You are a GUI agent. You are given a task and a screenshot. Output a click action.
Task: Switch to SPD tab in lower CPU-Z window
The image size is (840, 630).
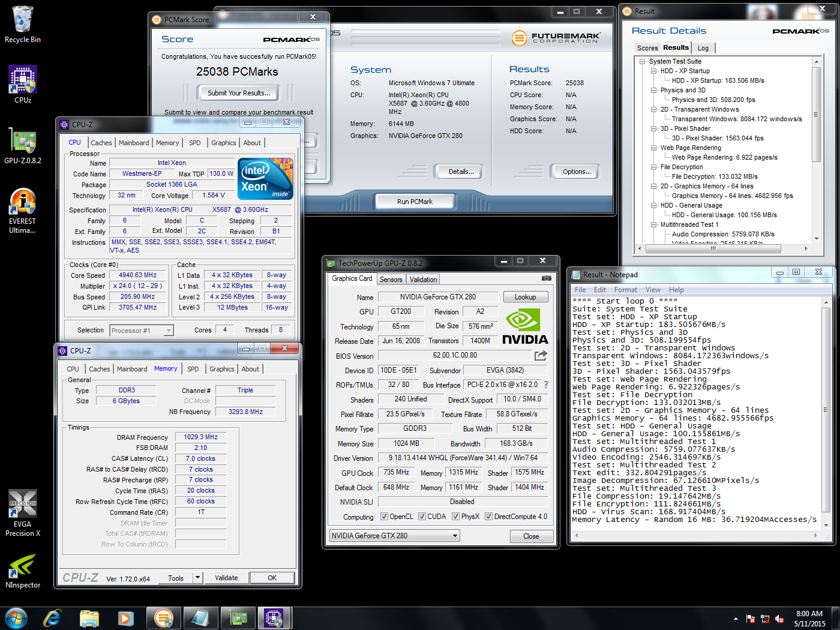tap(193, 369)
